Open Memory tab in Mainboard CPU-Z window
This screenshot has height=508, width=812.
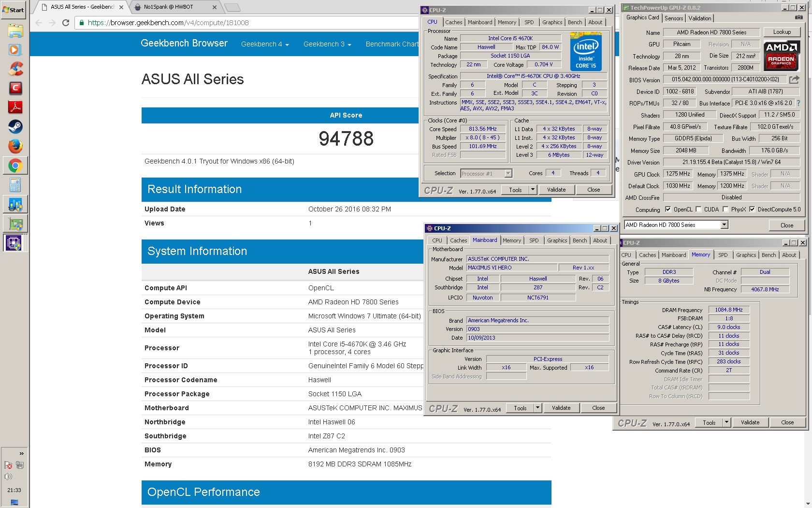point(512,240)
